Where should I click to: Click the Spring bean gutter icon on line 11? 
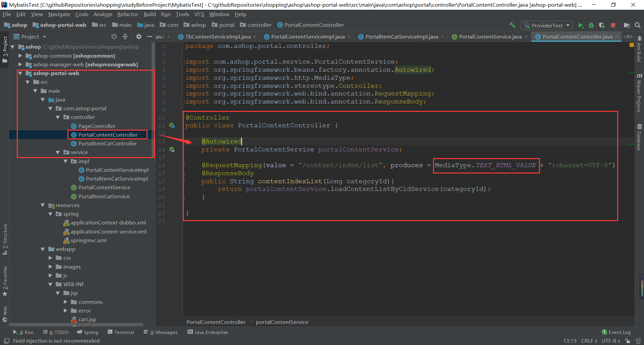click(172, 126)
